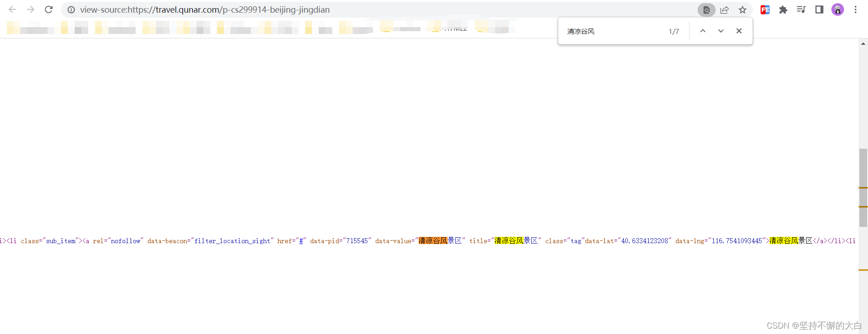The image size is (868, 334).
Task: Open the red FE extension icon
Action: coord(765,9)
